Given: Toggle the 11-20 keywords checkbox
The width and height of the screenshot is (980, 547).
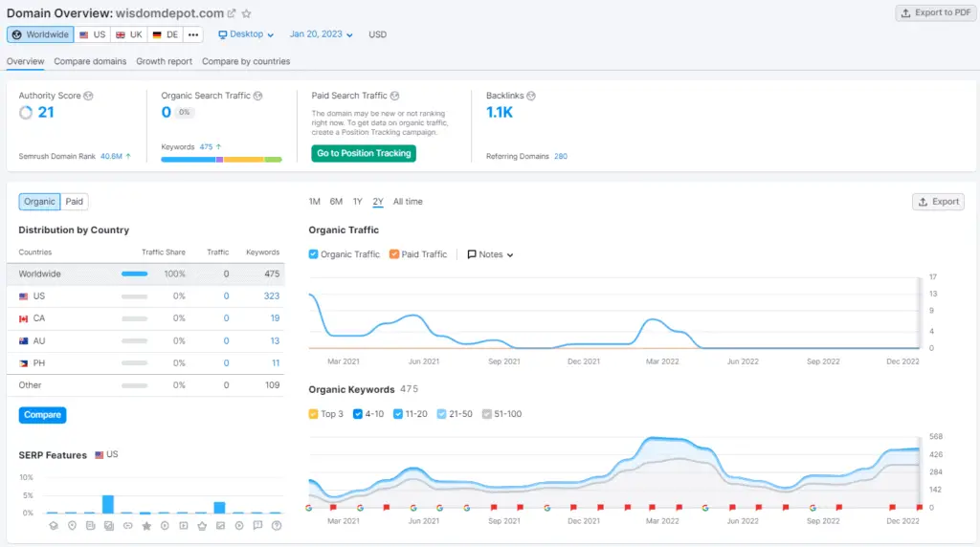Looking at the screenshot, I should [x=397, y=414].
